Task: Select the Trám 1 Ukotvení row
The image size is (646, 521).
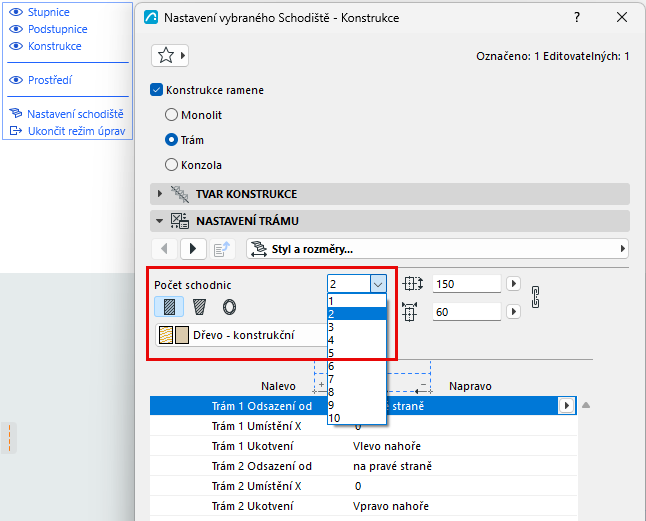Action: pos(363,446)
